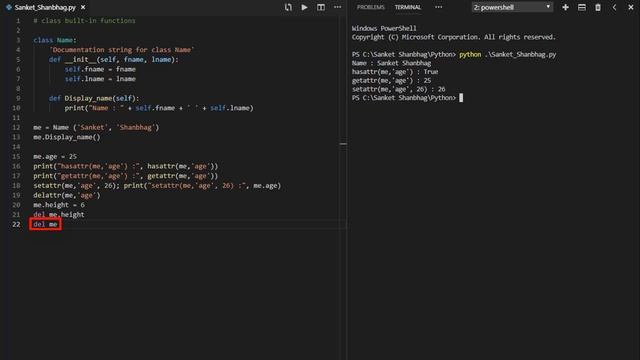The width and height of the screenshot is (640, 360).
Task: Split the terminal pane
Action: click(582, 7)
